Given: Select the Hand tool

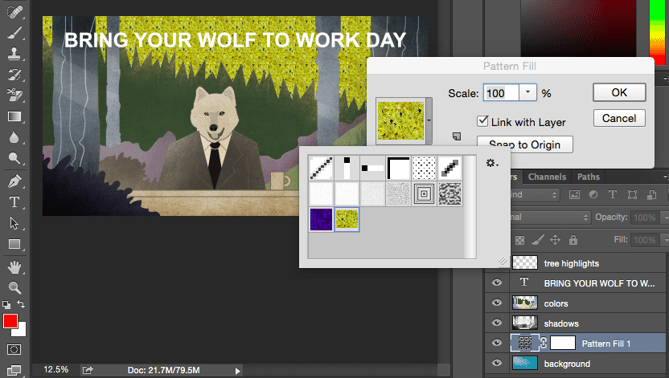Looking at the screenshot, I should coord(15,268).
